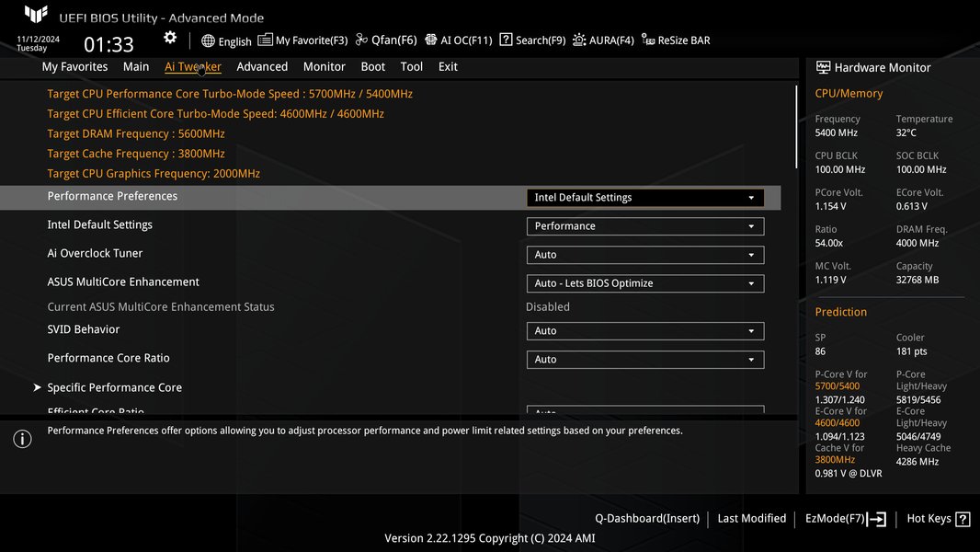Select the Ai Tweaker tab

tap(192, 66)
